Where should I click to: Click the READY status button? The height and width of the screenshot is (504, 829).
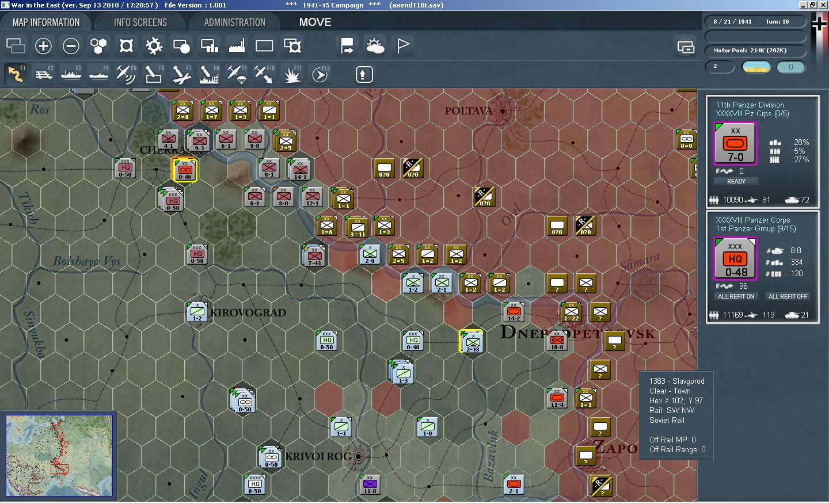(736, 181)
